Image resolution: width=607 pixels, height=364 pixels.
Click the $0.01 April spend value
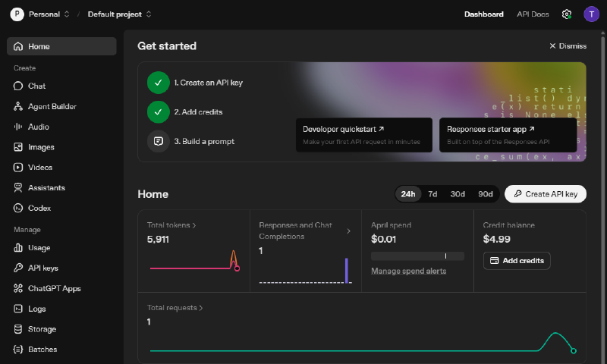(383, 239)
